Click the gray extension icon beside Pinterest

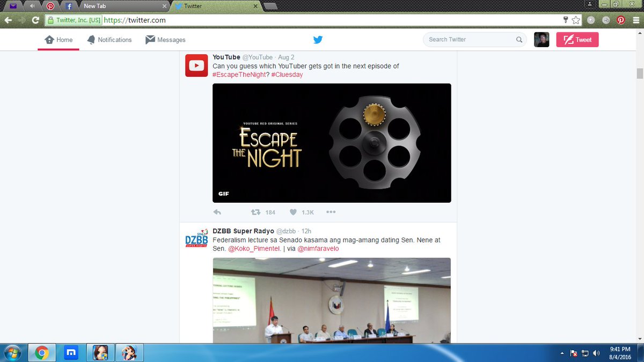coord(606,20)
